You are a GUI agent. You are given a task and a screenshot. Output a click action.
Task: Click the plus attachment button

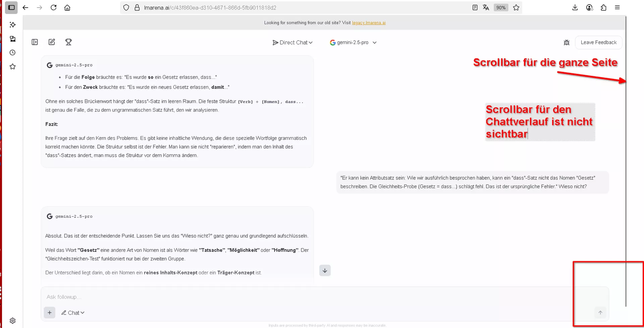tap(49, 313)
